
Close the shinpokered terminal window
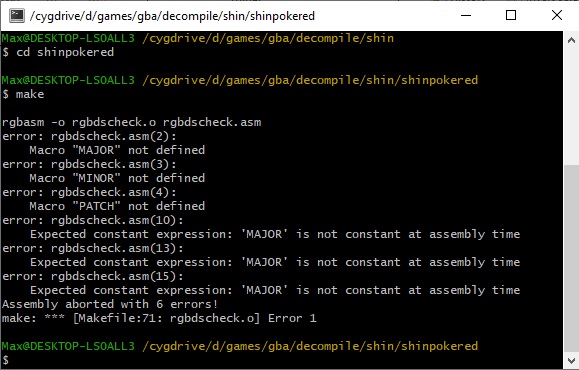click(556, 16)
